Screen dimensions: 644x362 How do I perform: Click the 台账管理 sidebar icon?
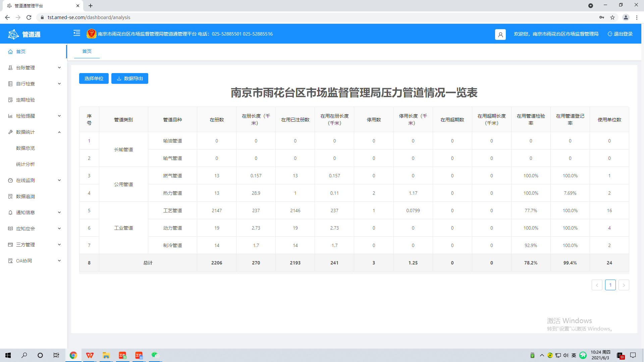click(10, 68)
